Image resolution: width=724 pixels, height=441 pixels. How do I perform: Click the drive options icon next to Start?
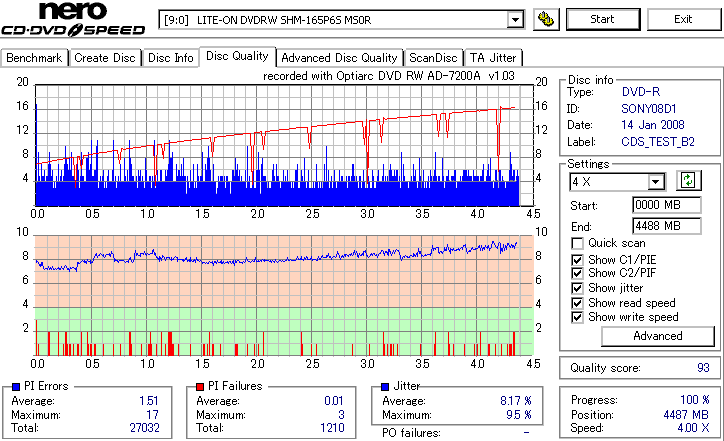[x=546, y=19]
